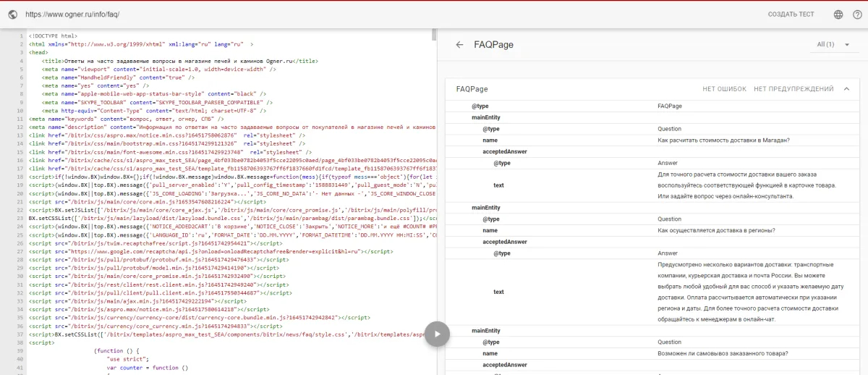Click the title tag line in code
This screenshot has height=375, width=868.
pos(179,61)
